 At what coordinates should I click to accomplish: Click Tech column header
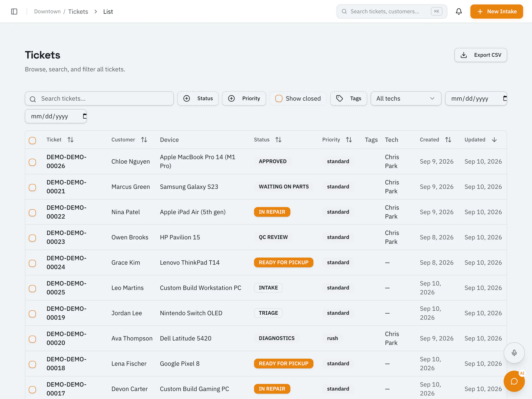[x=392, y=140]
